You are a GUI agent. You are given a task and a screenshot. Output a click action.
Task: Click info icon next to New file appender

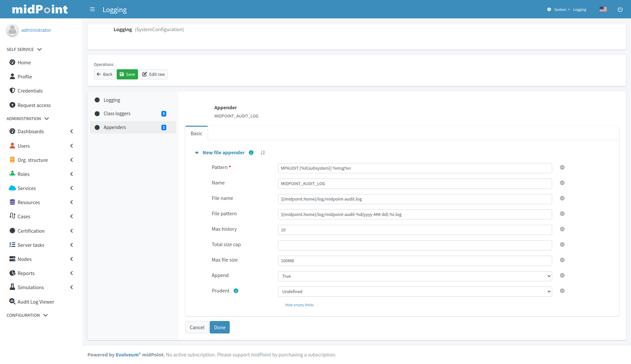tap(251, 153)
